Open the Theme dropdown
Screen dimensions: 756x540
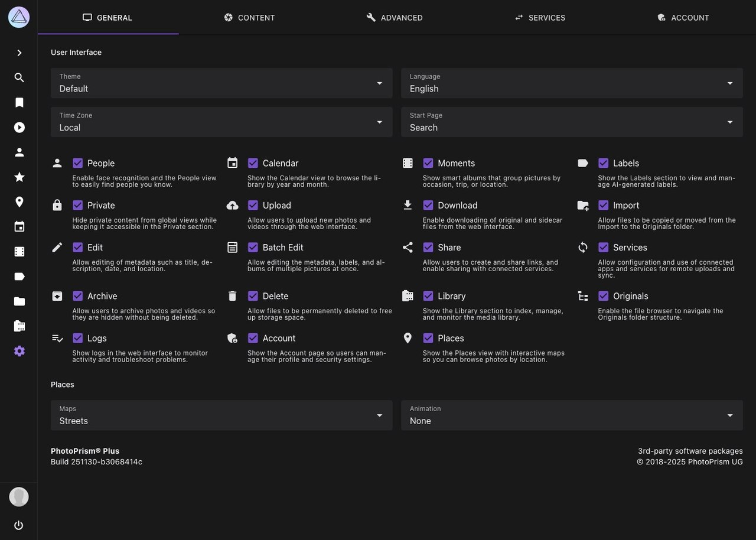(x=221, y=83)
